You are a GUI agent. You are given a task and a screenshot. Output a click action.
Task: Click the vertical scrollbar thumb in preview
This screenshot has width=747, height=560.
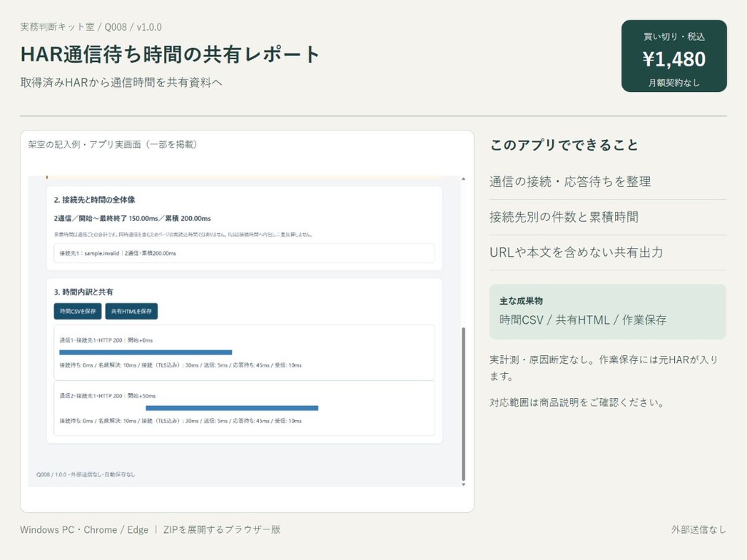(463, 404)
